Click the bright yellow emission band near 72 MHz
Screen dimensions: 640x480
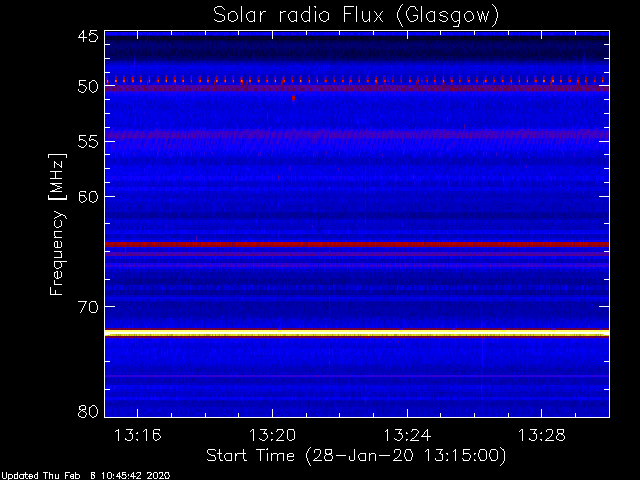tap(357, 333)
